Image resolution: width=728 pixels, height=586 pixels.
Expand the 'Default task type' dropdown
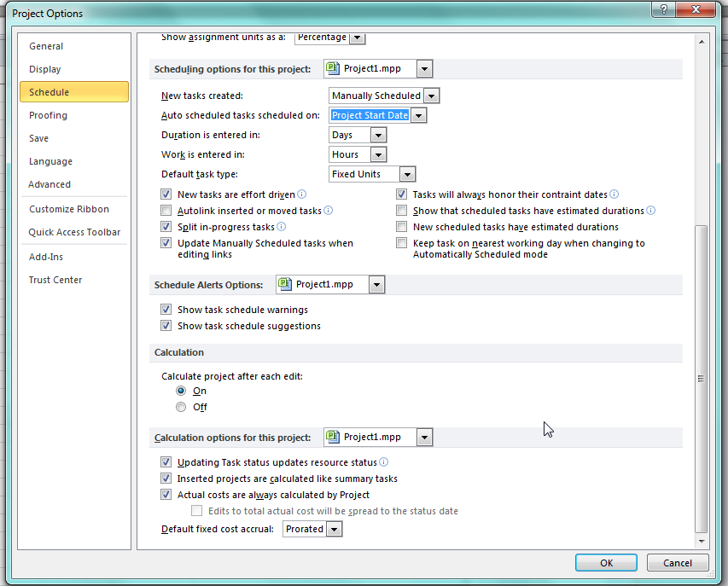[407, 174]
